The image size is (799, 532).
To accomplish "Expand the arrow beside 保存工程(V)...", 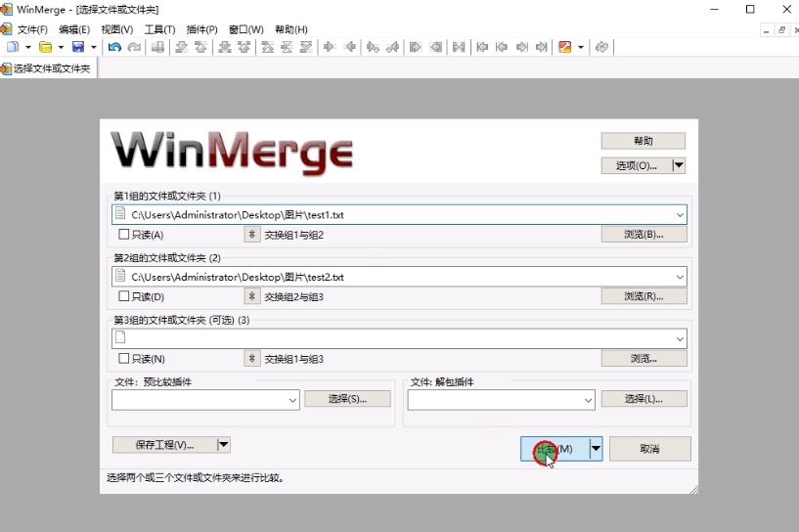I will [223, 445].
